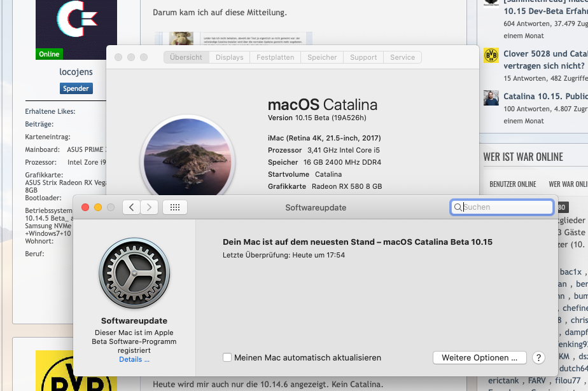Screen dimensions: 588x391
Task: Open user erictank in the online list
Action: click(503, 381)
